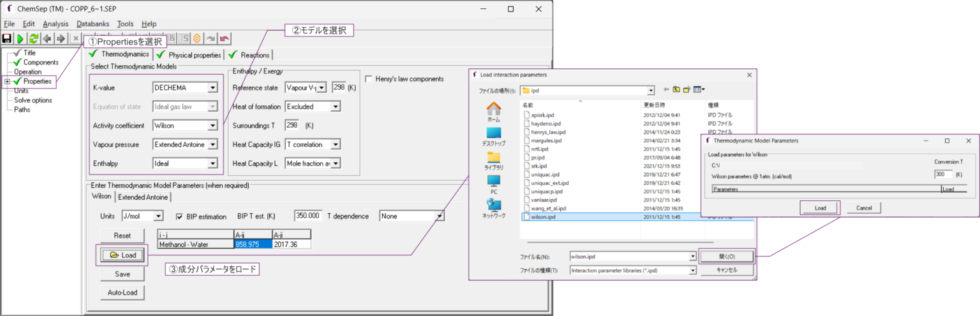980x316 pixels.
Task: Click the red undo arrow toolbar icon
Action: click(224, 38)
